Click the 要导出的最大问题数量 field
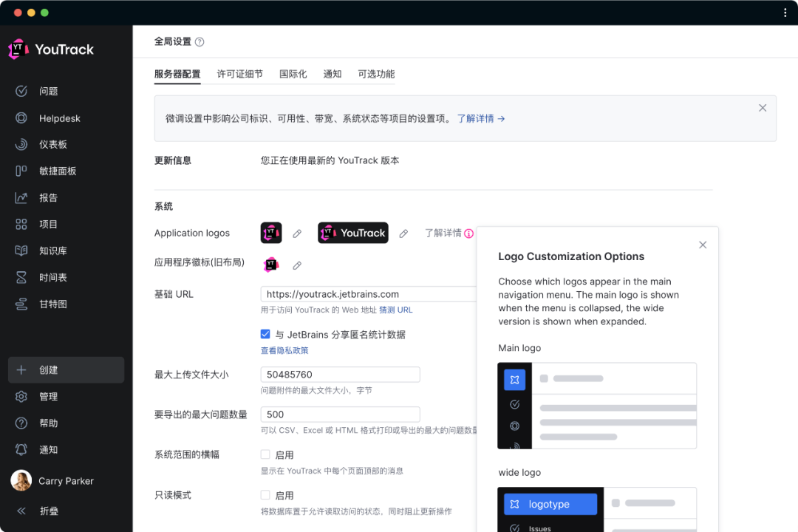The height and width of the screenshot is (532, 798). coord(341,415)
